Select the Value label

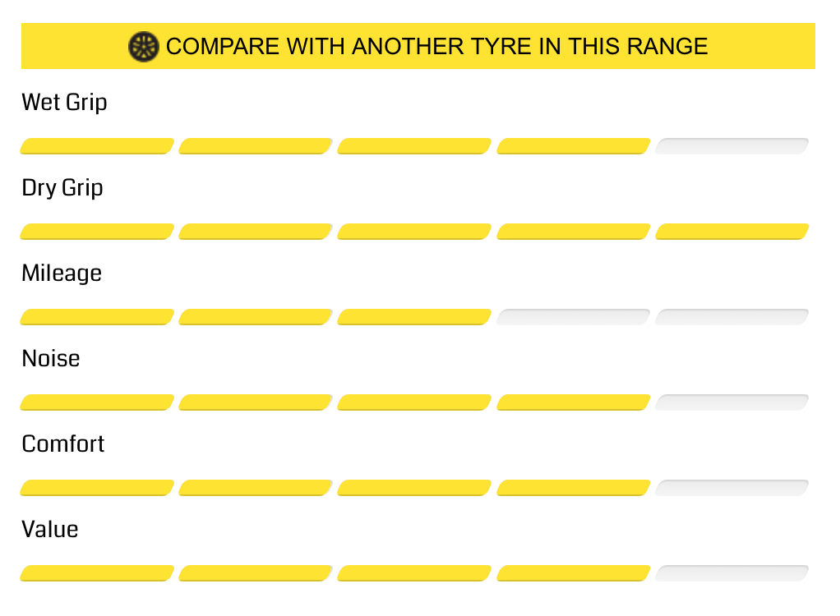pos(50,529)
